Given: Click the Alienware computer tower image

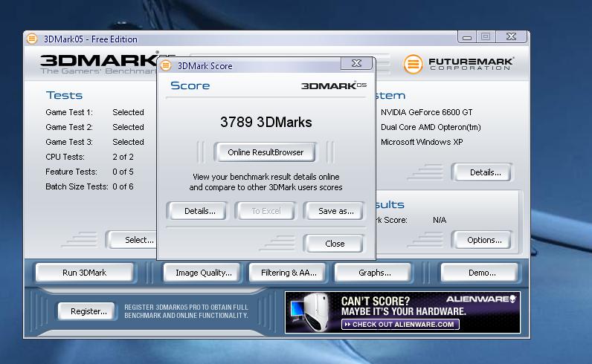Looking at the screenshot, I should (x=316, y=312).
